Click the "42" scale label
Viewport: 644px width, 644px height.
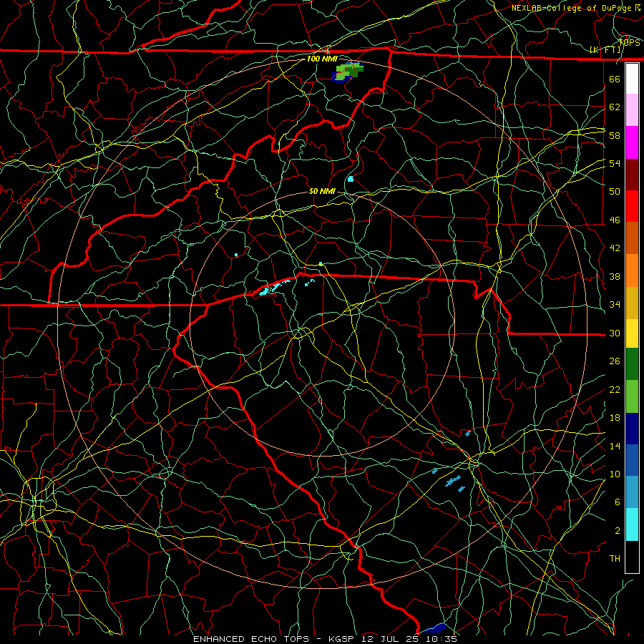pos(615,248)
